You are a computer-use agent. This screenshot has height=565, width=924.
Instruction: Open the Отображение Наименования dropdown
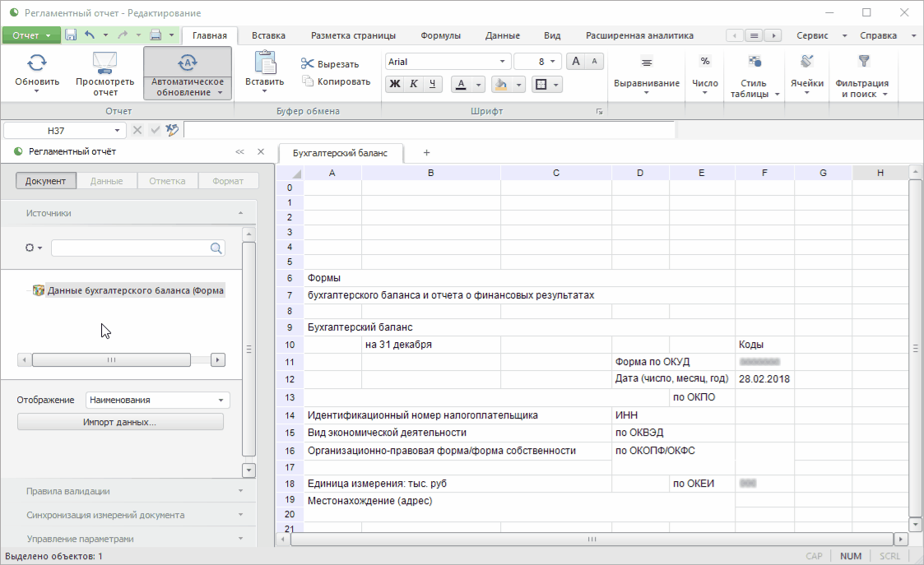(157, 400)
